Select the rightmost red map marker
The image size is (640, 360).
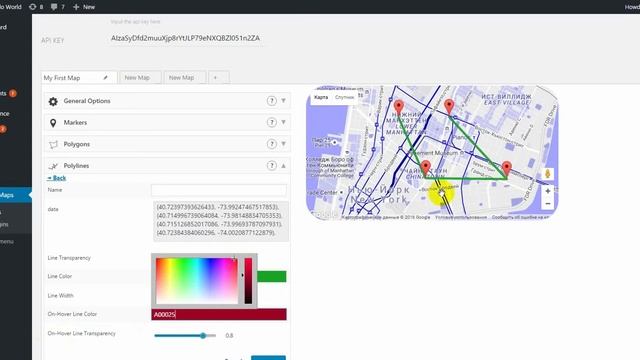point(507,169)
